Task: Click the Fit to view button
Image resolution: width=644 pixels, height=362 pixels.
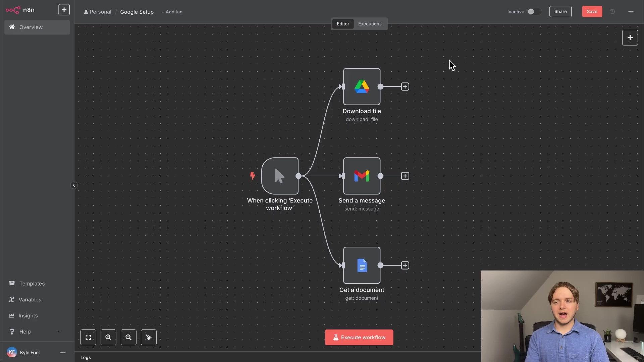Action: 88,338
